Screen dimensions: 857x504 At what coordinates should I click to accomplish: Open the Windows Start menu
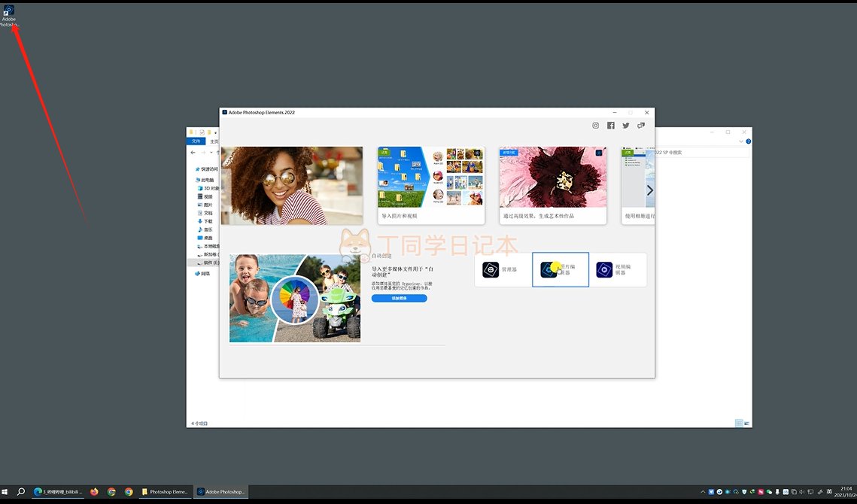click(5, 491)
